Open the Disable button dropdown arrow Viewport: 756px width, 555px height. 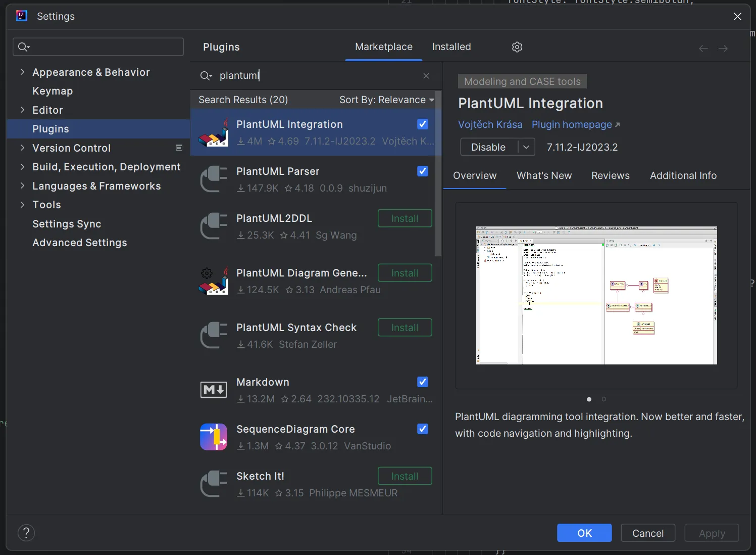(526, 147)
